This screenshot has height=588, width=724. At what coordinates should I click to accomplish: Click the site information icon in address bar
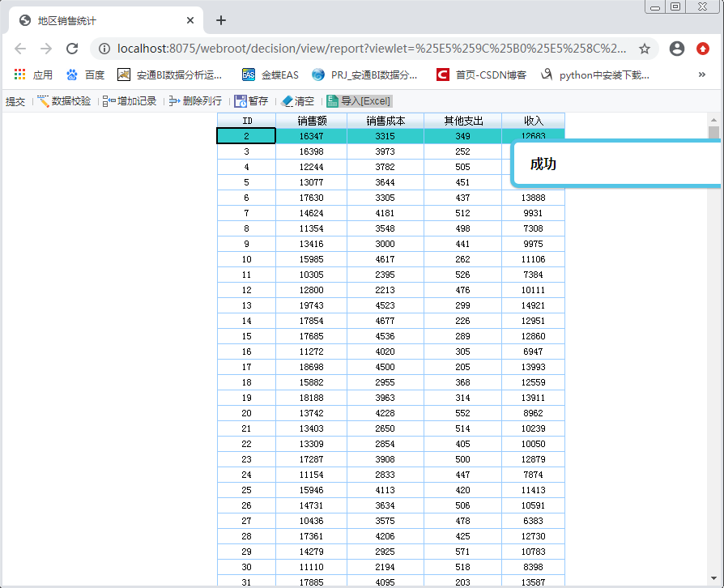click(x=104, y=49)
